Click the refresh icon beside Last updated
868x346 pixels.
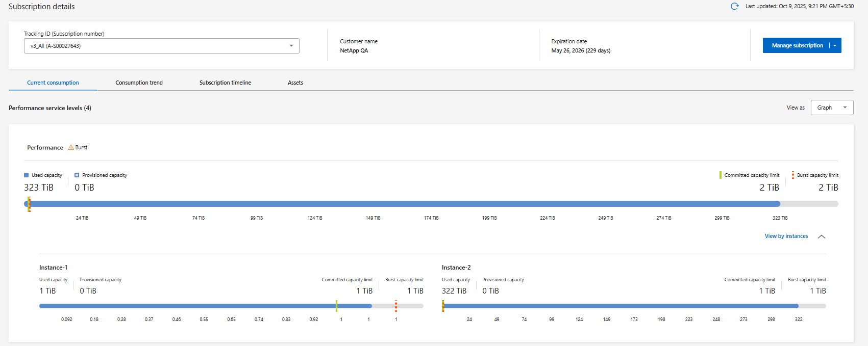(734, 7)
